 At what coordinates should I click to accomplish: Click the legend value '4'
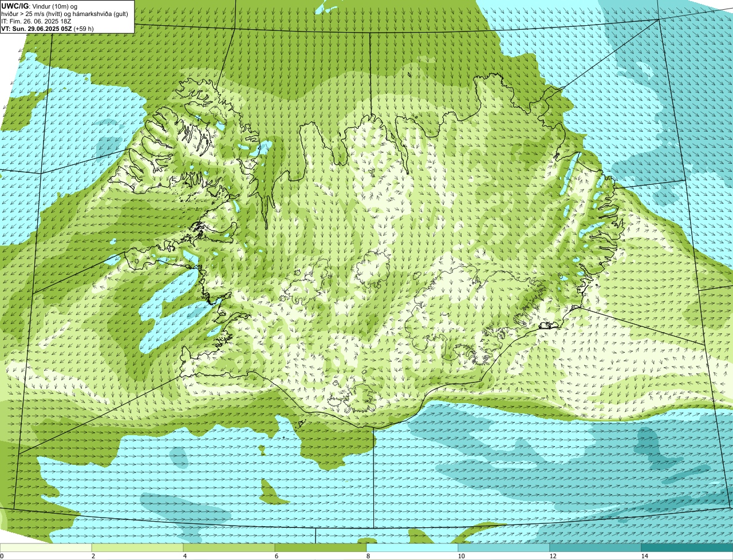pos(184,556)
